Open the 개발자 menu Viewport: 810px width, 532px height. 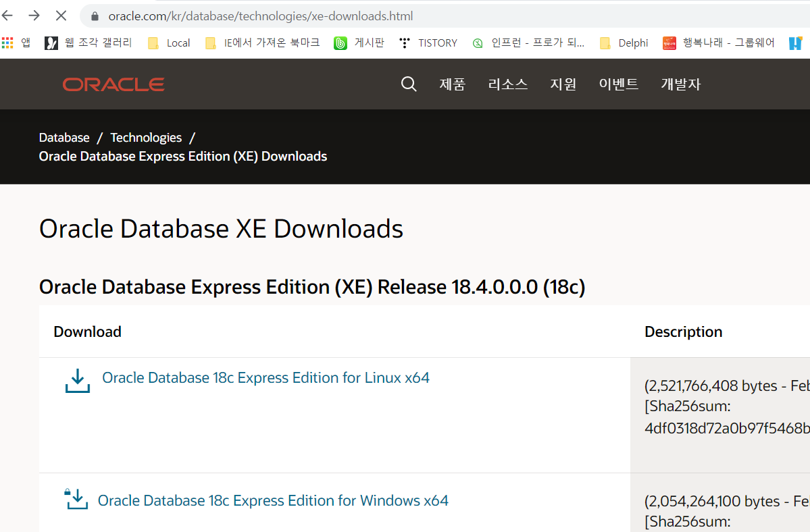[x=681, y=84]
